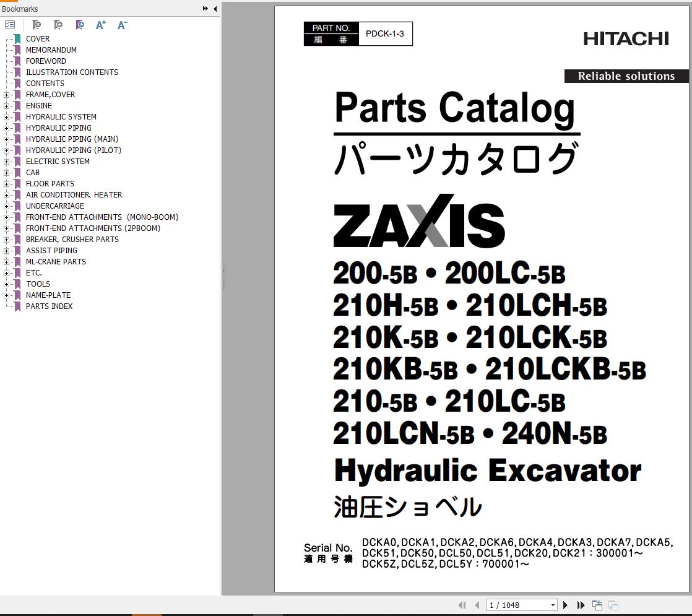Click the UNDERCARRIAGE bookmark ribbon icon
692x616 pixels.
pos(18,206)
